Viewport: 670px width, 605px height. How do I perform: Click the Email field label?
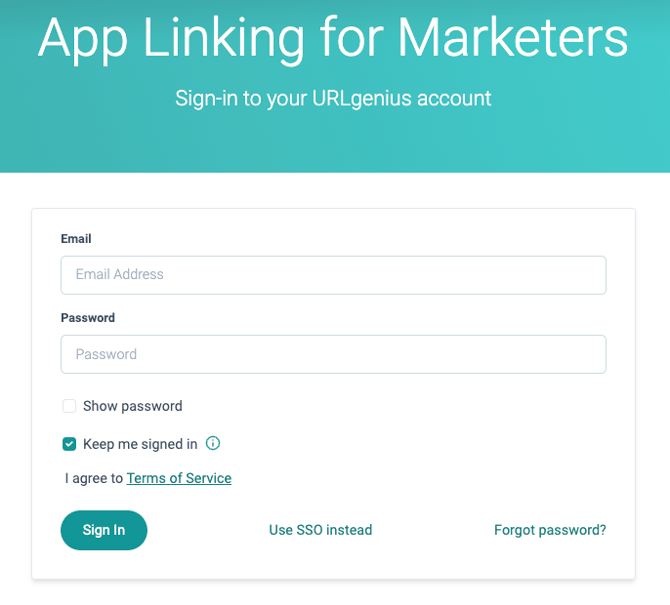[76, 239]
